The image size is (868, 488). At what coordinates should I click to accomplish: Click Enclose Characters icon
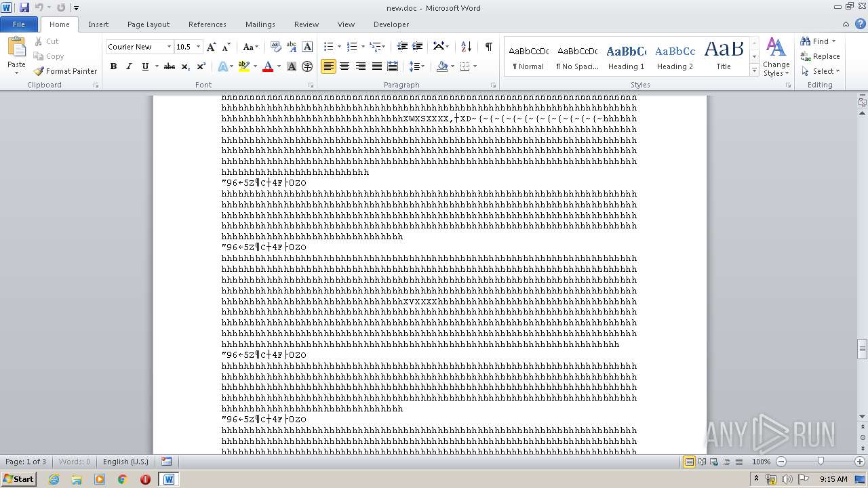[x=307, y=66]
